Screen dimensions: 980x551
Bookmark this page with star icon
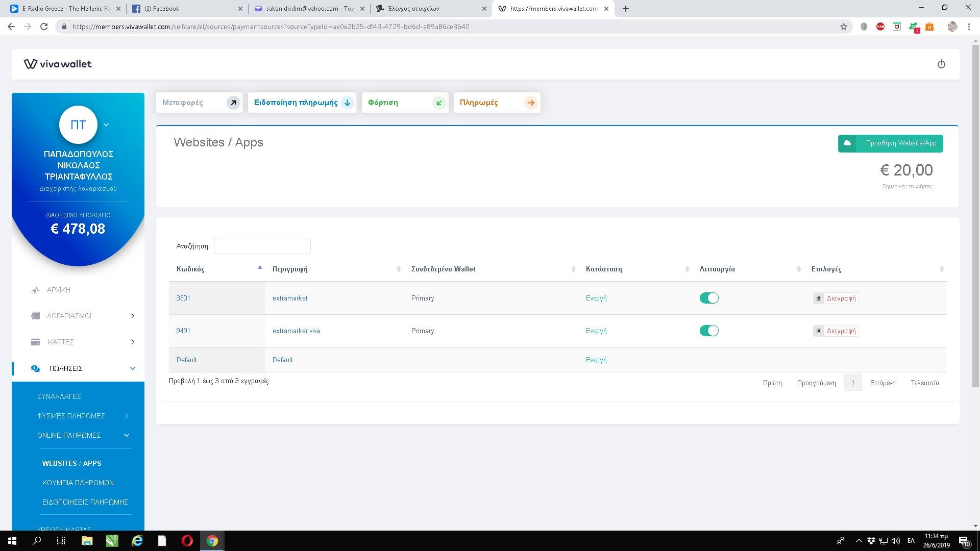[x=844, y=27]
